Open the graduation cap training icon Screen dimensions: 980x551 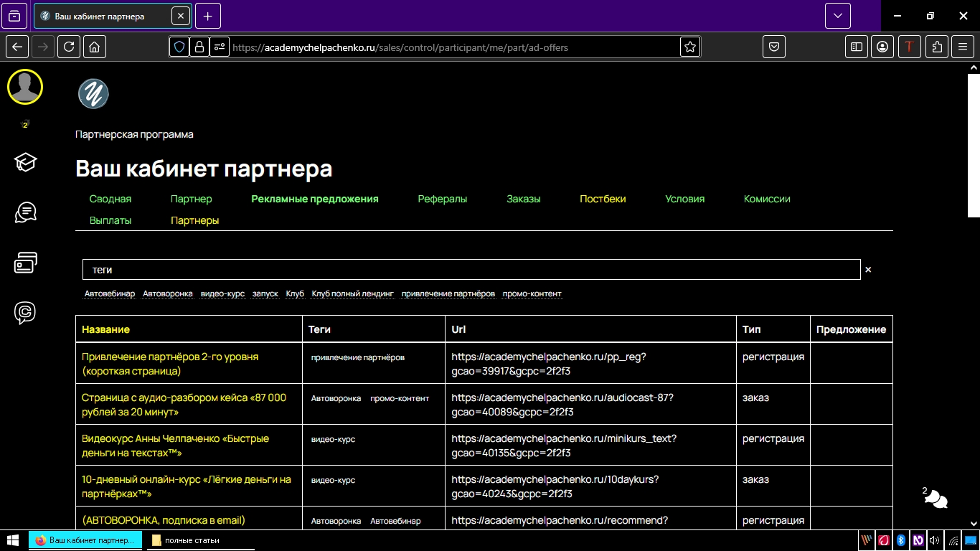pos(25,162)
